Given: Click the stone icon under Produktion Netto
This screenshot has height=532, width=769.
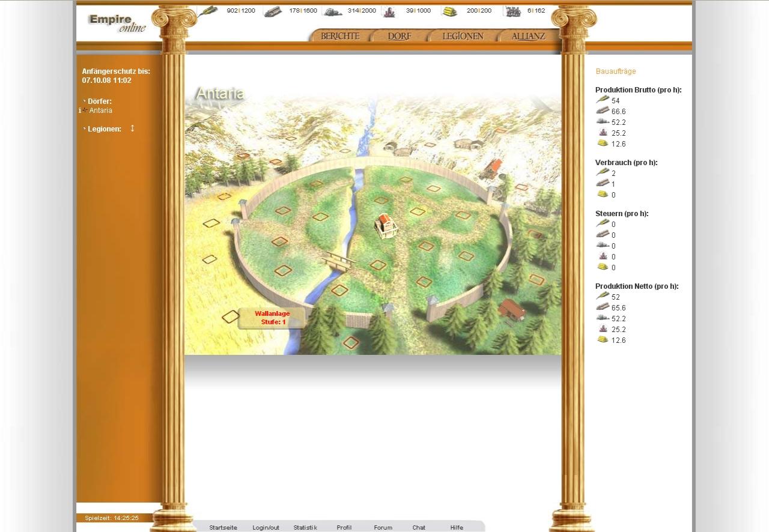Looking at the screenshot, I should tap(603, 318).
